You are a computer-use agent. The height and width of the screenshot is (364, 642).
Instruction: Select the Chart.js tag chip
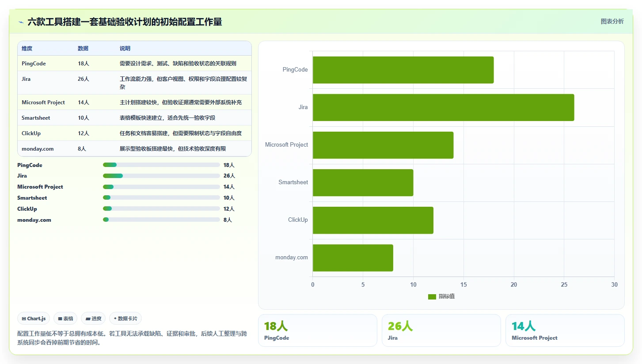point(34,318)
